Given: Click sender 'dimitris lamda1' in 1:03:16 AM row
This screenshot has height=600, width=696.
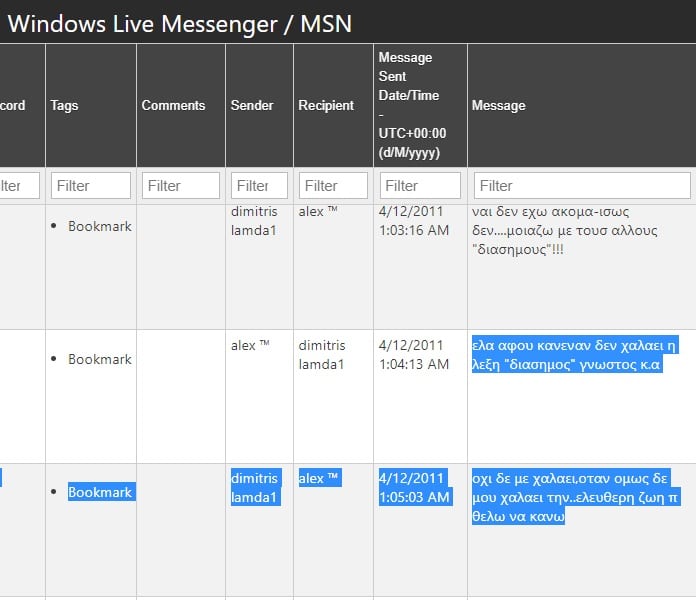Looking at the screenshot, I should (x=254, y=221).
